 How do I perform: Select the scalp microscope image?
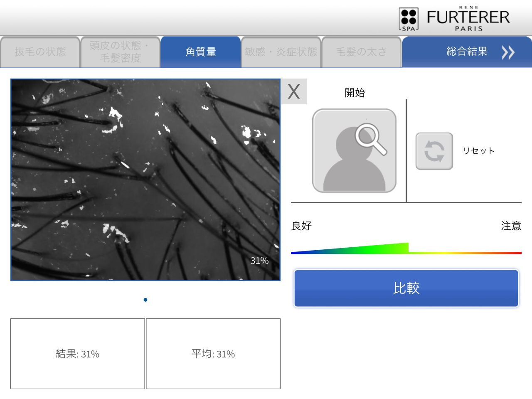[145, 180]
